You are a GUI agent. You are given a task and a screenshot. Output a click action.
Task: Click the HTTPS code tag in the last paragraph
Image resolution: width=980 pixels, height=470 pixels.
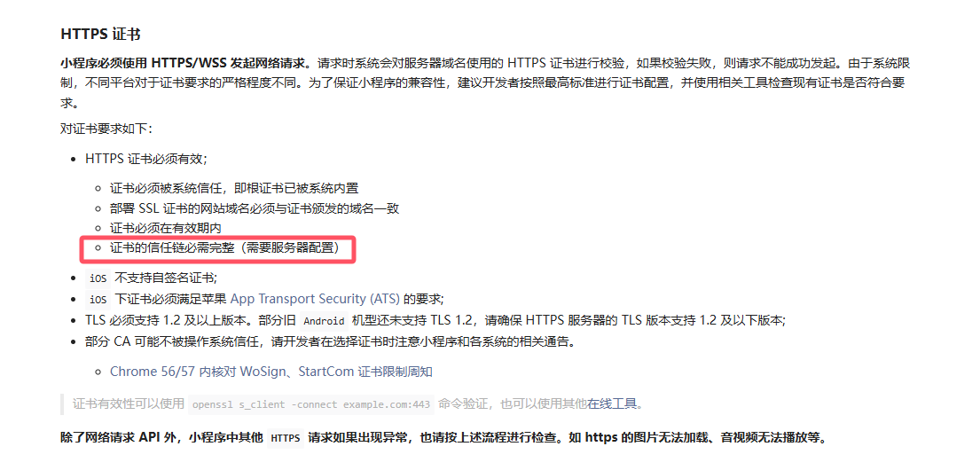286,437
